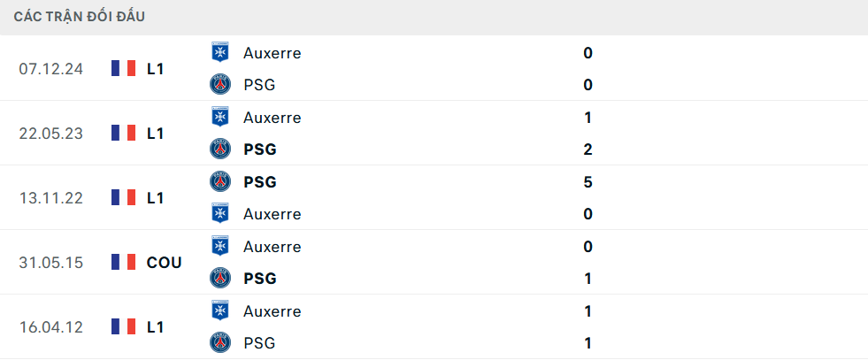This screenshot has width=868, height=360.
Task: Click PSG score 5 in 13.11.22 match
Action: click(x=588, y=182)
